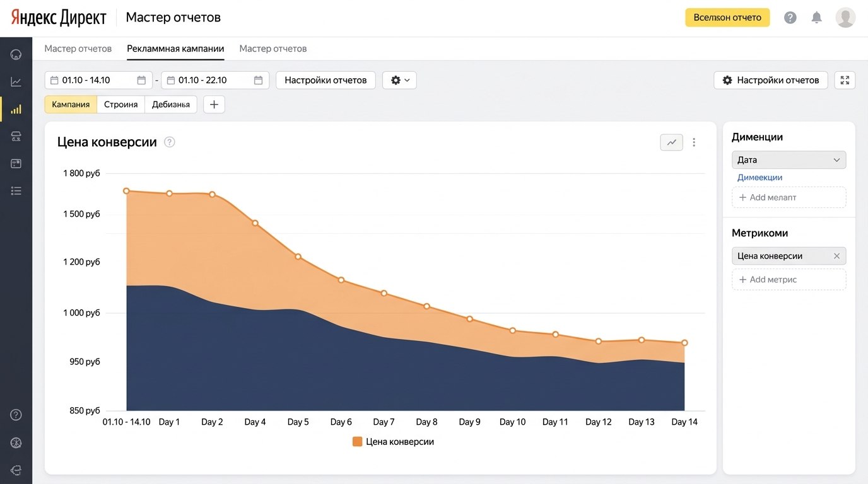Image resolution: width=868 pixels, height=484 pixels.
Task: Open the first date range picker 01.10 - 14.10
Action: (98, 80)
